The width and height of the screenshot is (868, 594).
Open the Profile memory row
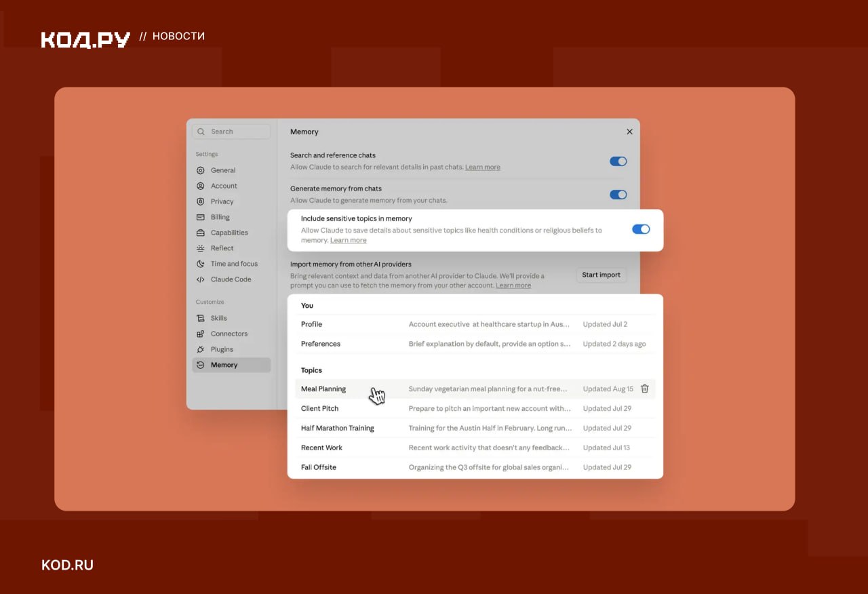(x=475, y=324)
